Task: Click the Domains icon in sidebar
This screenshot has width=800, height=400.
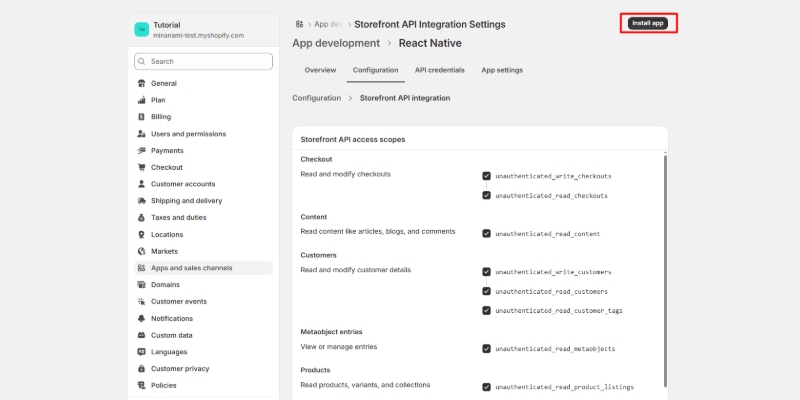Action: click(x=141, y=284)
